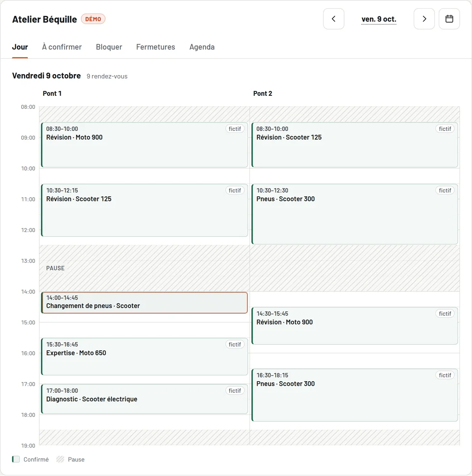Click the Pause legend hatched swatch
The height and width of the screenshot is (476, 472).
pos(60,459)
